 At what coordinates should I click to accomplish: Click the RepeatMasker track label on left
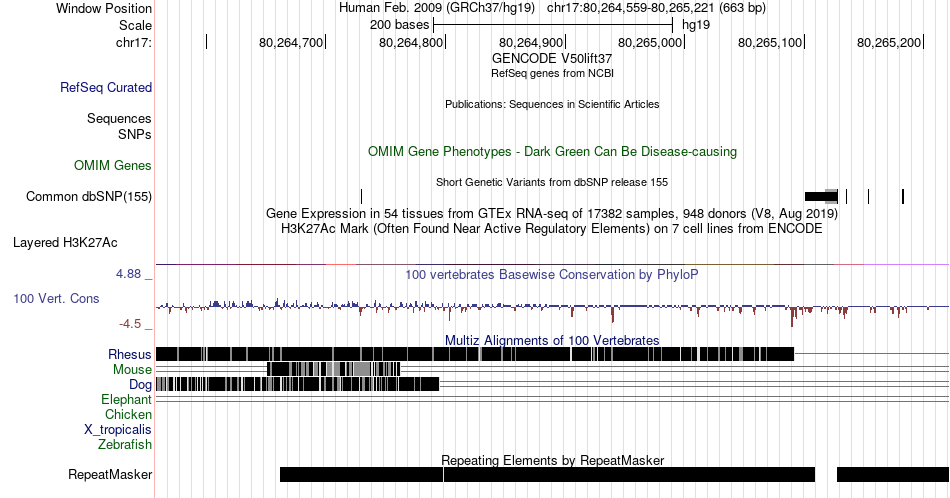(110, 474)
